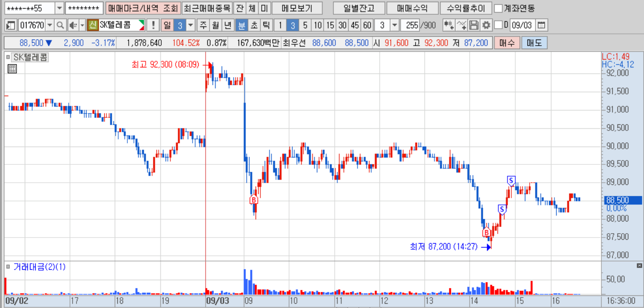Switch chart to 월 monthly mode
This screenshot has height=308, width=644.
[x=215, y=25]
